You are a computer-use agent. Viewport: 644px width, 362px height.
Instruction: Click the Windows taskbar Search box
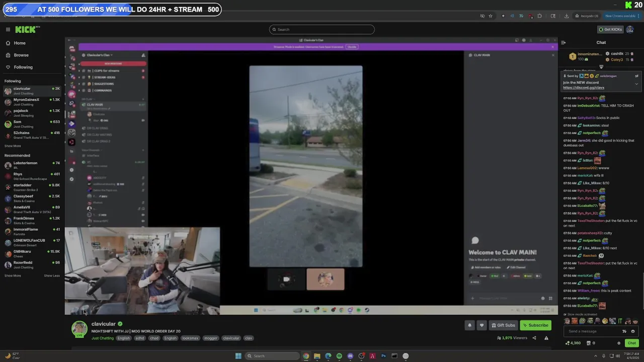(x=272, y=356)
